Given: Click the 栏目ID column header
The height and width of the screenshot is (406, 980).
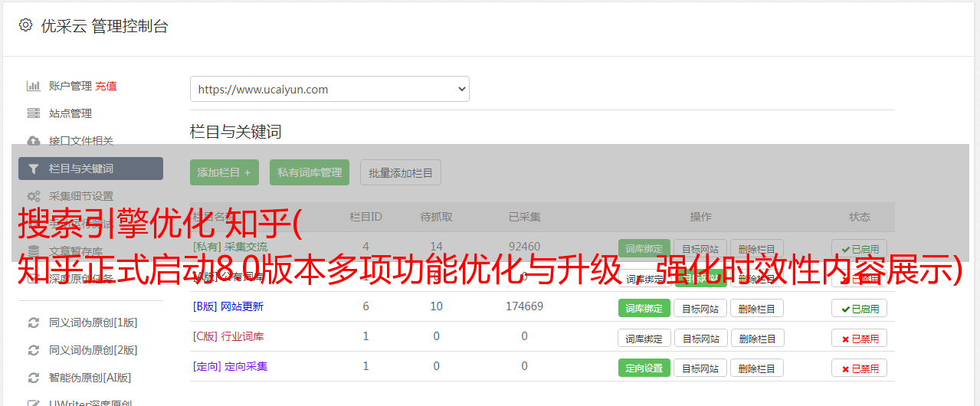Looking at the screenshot, I should coord(365,217).
